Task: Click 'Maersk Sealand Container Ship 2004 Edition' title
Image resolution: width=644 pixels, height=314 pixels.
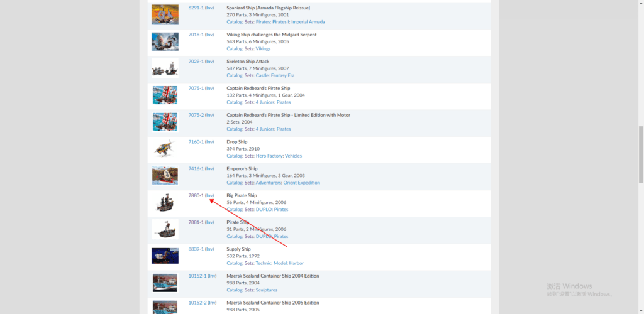Action: (273, 276)
